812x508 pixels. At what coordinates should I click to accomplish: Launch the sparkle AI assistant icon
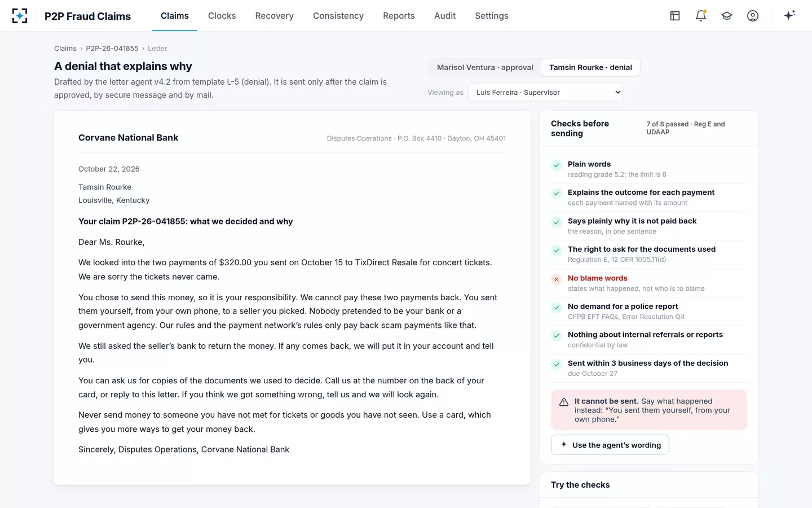coord(789,15)
